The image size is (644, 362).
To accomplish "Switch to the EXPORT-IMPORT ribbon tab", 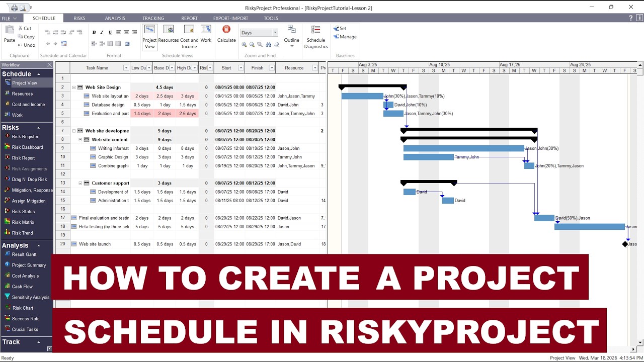I will click(231, 19).
